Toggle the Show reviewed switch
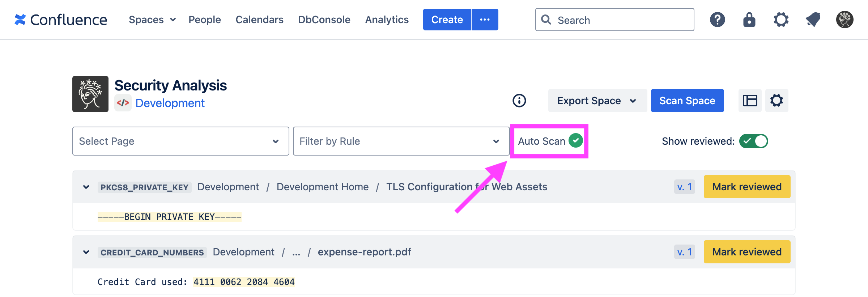This screenshot has height=297, width=868. point(753,141)
